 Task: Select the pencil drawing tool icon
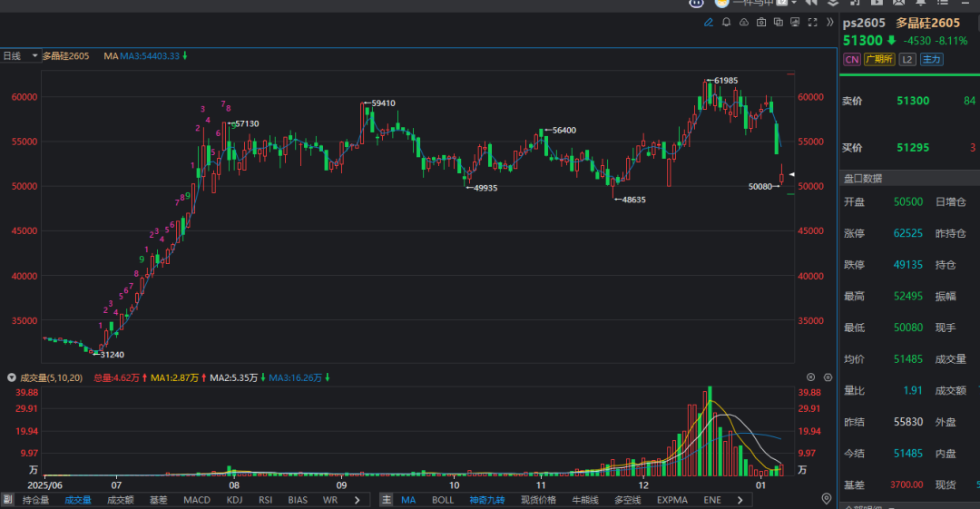(709, 23)
